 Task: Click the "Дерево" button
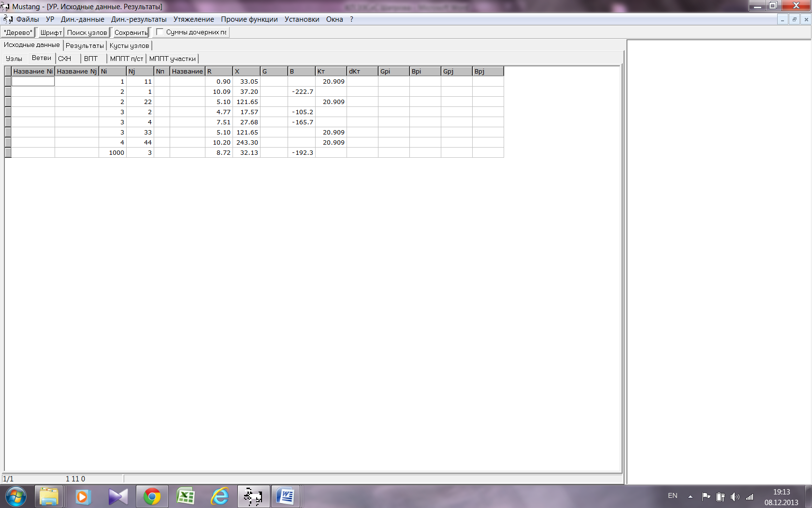pyautogui.click(x=18, y=32)
